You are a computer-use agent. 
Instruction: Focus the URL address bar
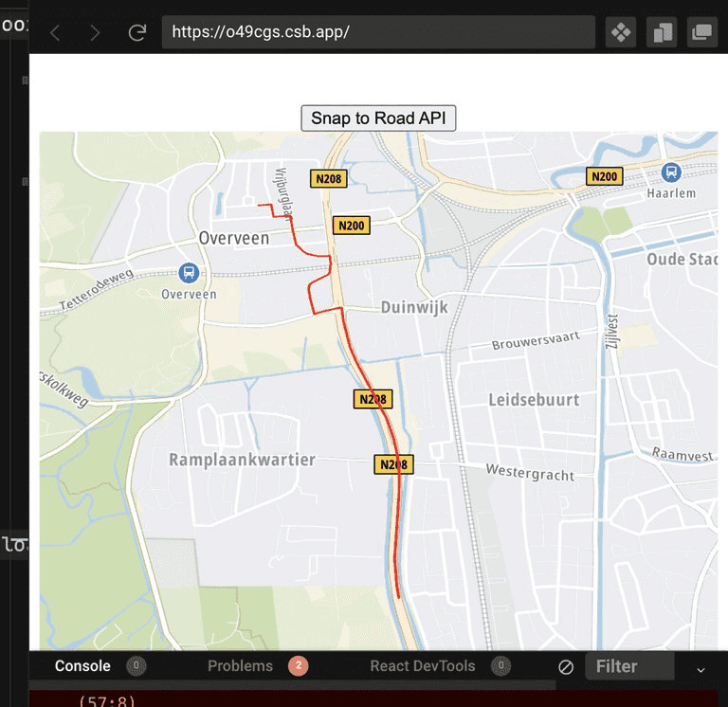[x=379, y=32]
